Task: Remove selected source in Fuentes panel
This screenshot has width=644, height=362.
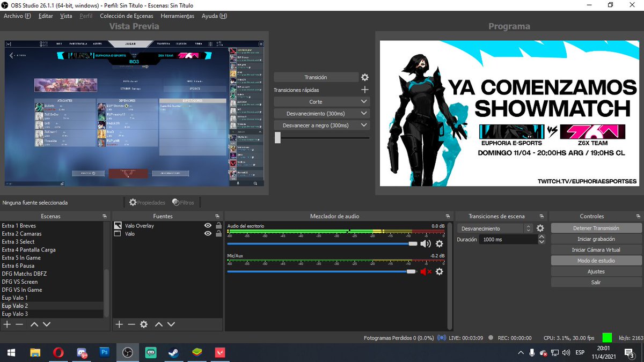Action: pyautogui.click(x=131, y=324)
